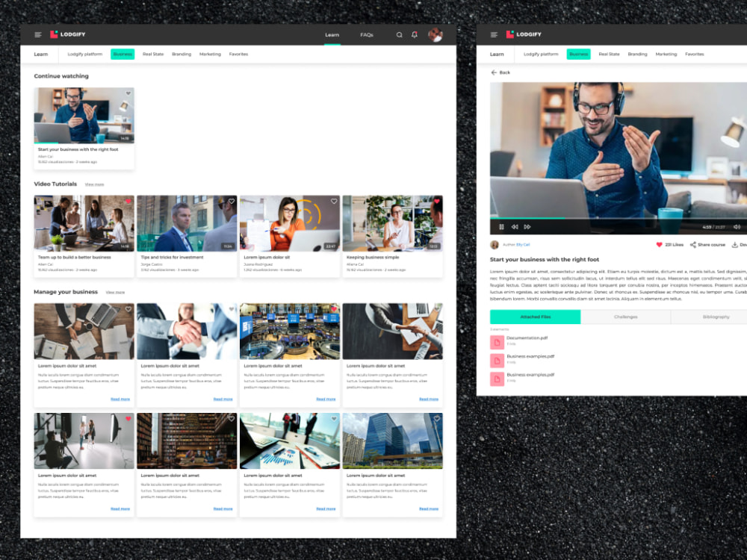
Task: Click View more next to Manage your business
Action: click(115, 293)
